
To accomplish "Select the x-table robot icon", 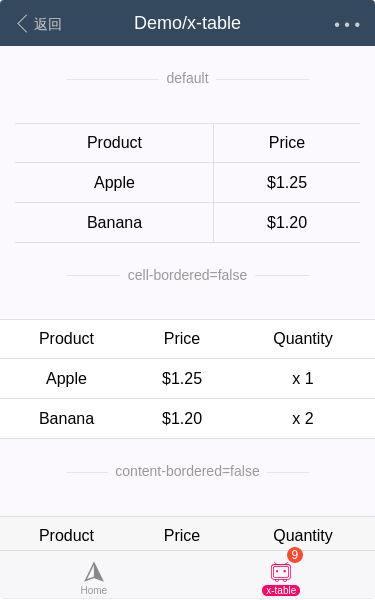I will (281, 572).
